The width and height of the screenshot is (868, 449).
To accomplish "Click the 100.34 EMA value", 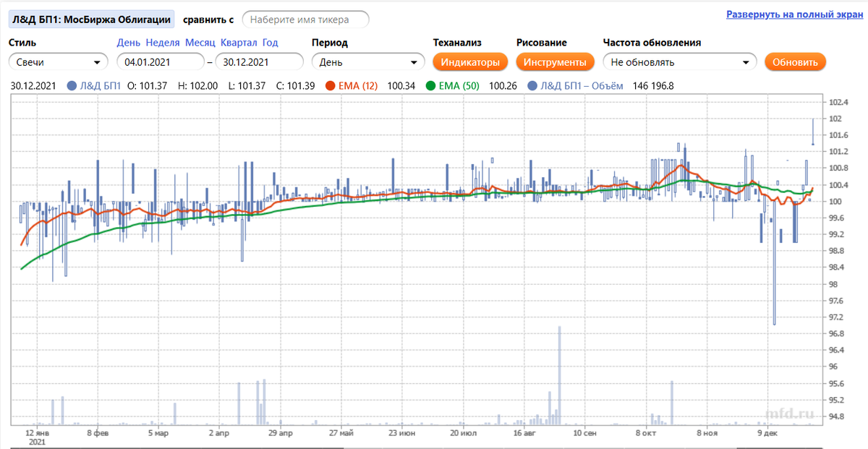I will tap(401, 86).
